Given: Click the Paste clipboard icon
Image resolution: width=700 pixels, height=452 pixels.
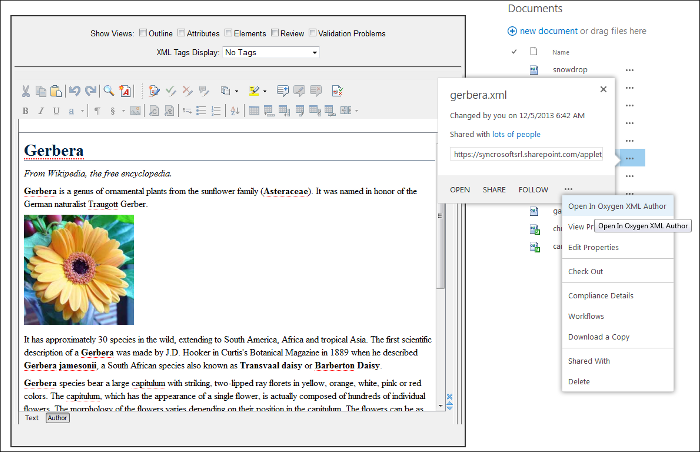Looking at the screenshot, I should pyautogui.click(x=56, y=91).
